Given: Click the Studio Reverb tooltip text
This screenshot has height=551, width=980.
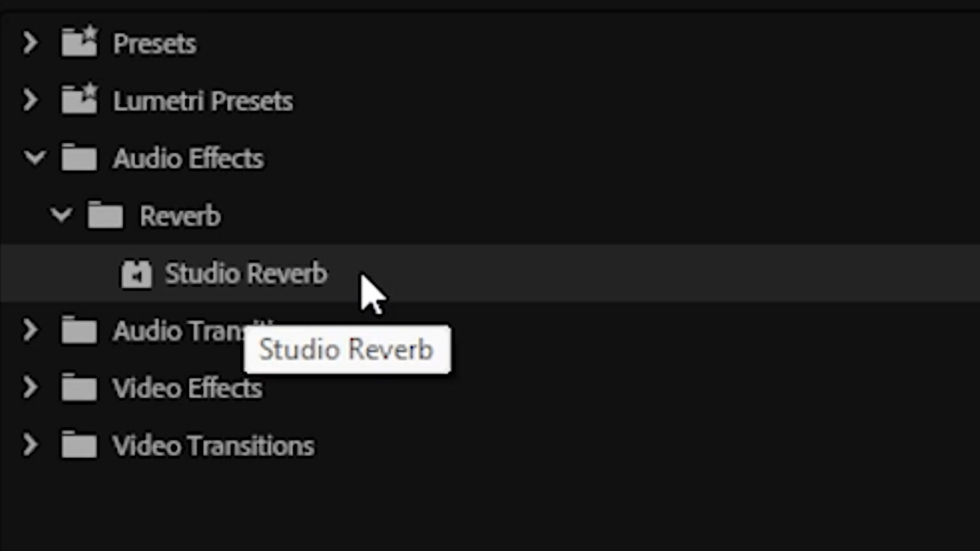Looking at the screenshot, I should 346,349.
